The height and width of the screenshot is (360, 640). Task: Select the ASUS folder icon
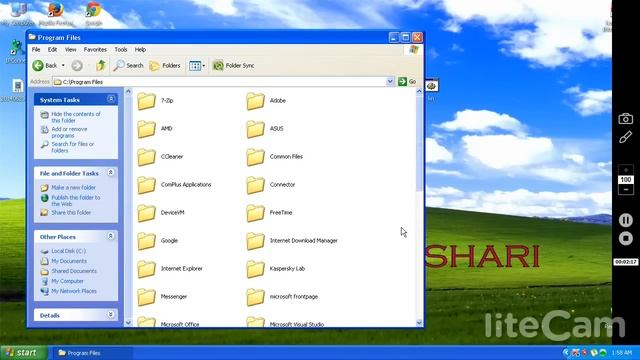256,129
